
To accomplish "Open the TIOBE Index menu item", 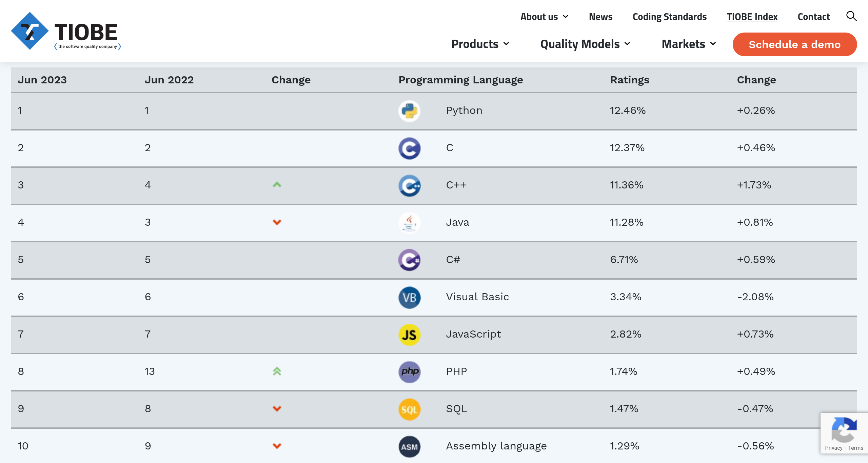I will coord(752,17).
